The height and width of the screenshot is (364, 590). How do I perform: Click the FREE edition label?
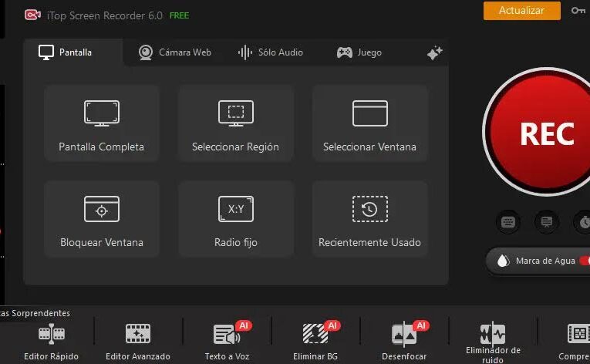coord(179,15)
